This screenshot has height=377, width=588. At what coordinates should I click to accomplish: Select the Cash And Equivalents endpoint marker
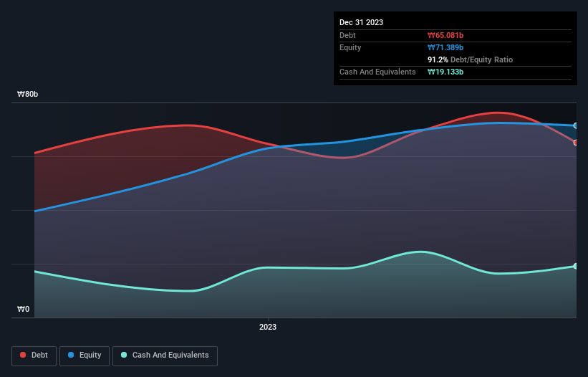pyautogui.click(x=576, y=266)
